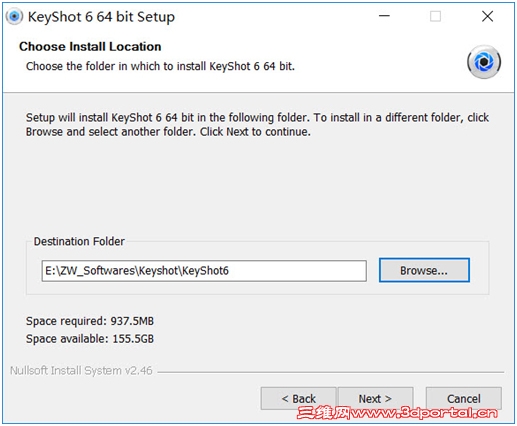Go to the previous step with < Back
517x426 pixels.
pos(298,398)
